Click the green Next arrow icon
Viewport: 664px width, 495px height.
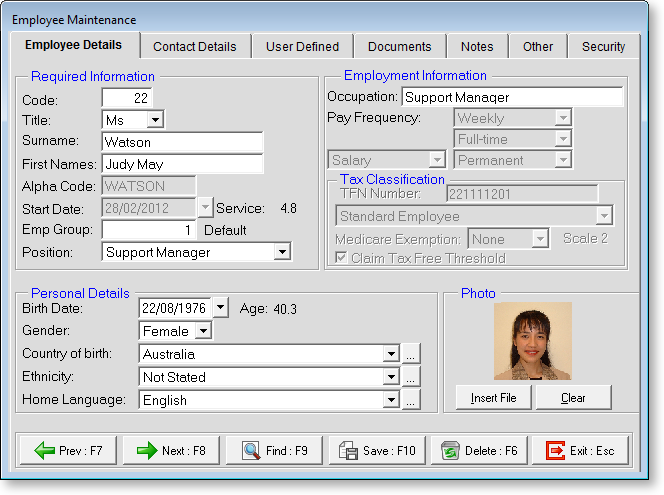[147, 451]
